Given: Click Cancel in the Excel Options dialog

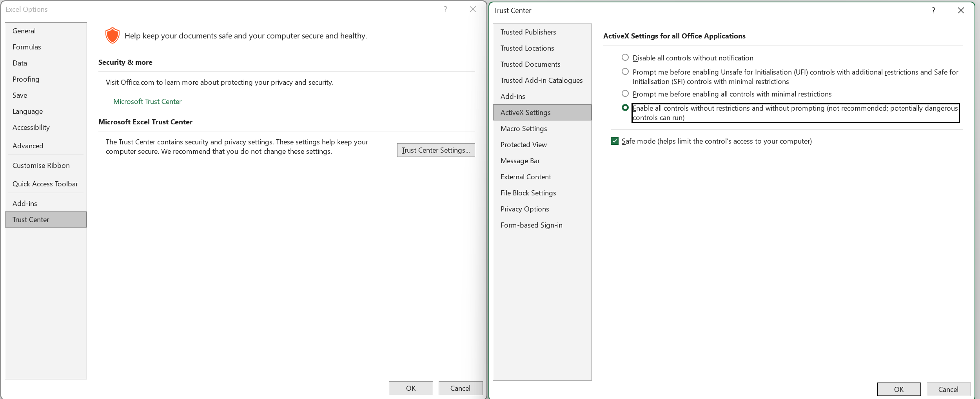Looking at the screenshot, I should pyautogui.click(x=461, y=388).
